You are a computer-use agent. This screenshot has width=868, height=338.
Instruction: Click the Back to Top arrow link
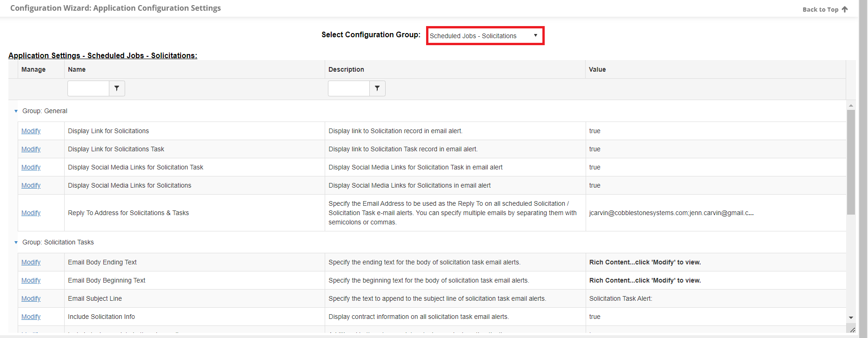(x=825, y=9)
